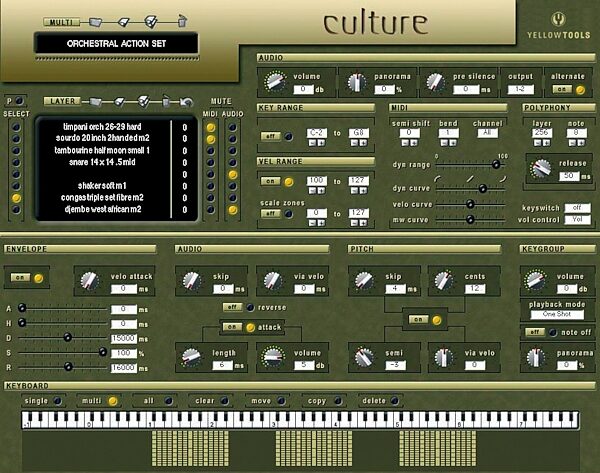
Task: Click the keyboard copy option
Action: pos(324,401)
